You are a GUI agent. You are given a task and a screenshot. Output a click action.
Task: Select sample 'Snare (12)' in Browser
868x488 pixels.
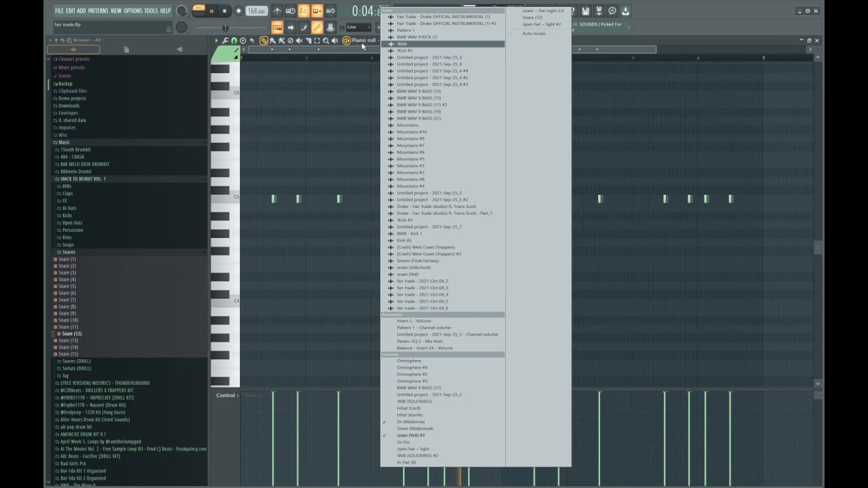(69, 334)
